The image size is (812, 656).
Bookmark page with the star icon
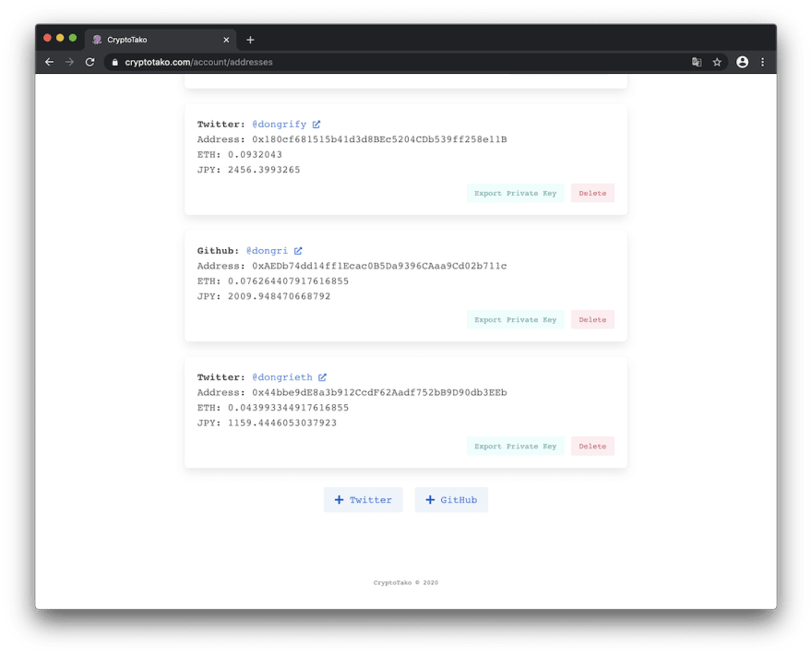[x=717, y=62]
